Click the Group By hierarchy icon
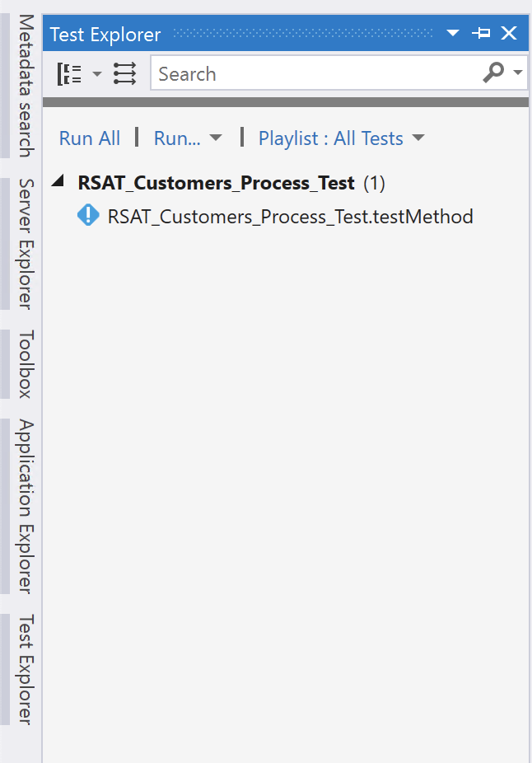 click(69, 74)
